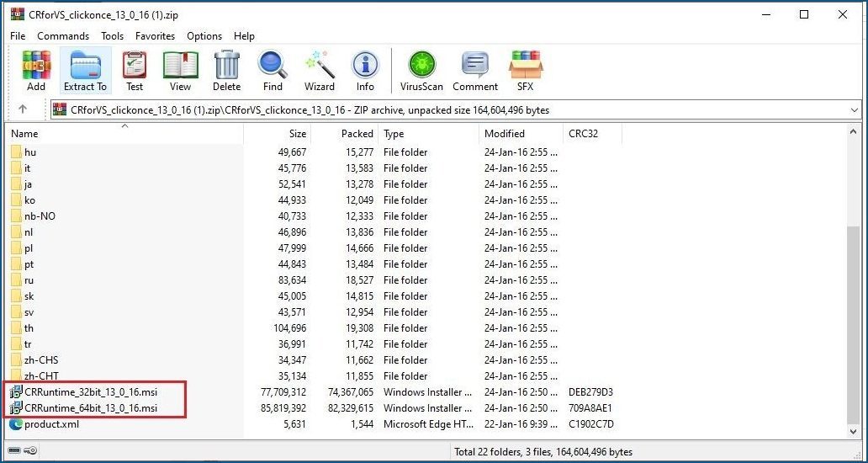Click the CRRuntime_64bit msi installer icon
The height and width of the screenshot is (463, 868).
[16, 408]
